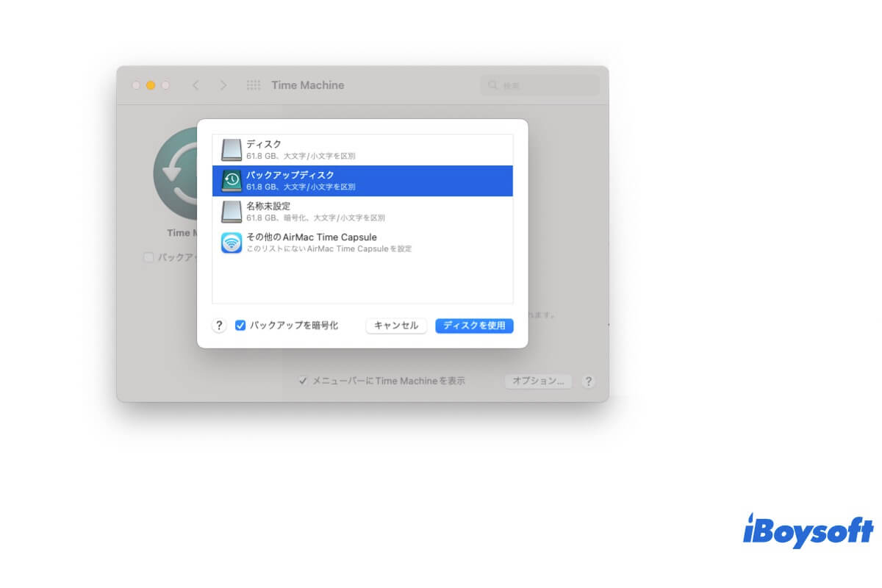The height and width of the screenshot is (588, 882).
Task: Click the show-all preferences grid icon
Action: (253, 85)
